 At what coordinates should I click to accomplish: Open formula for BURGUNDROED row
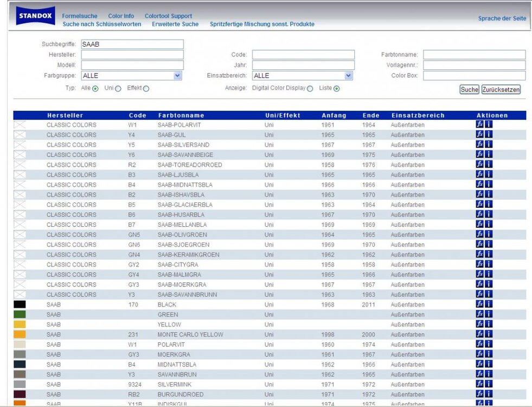coord(479,394)
